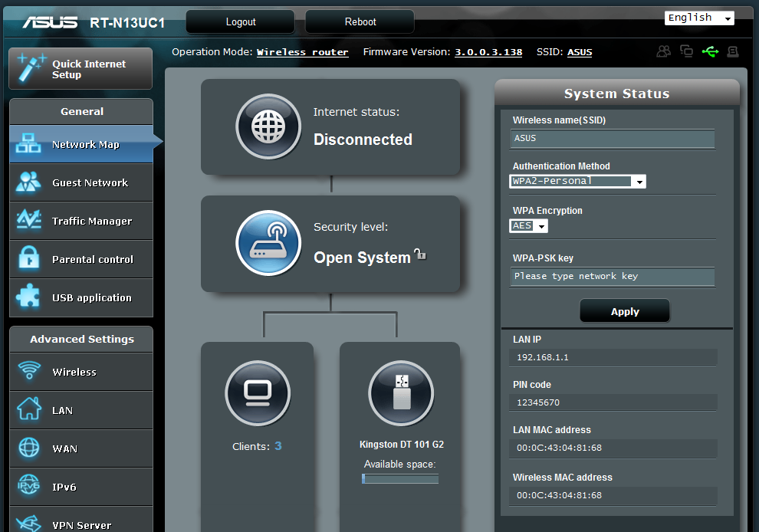Click the open padlock icon beside Open System
759x532 pixels.
pos(420,254)
